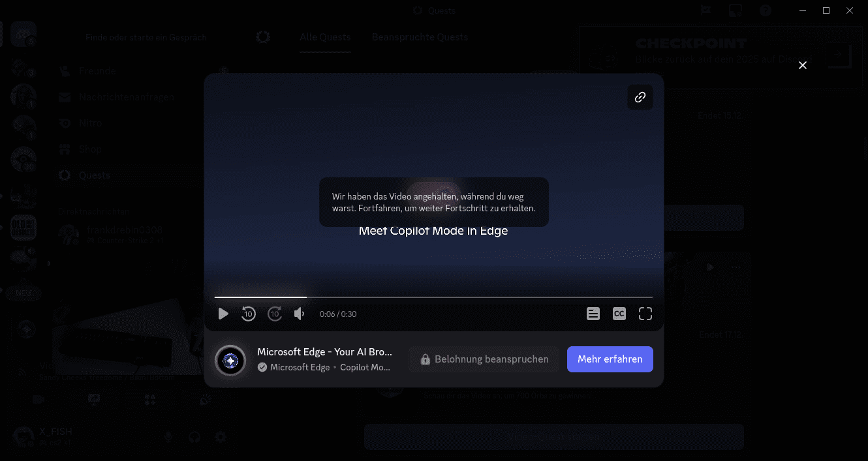Click the verified Microsoft Edge publisher name

300,367
